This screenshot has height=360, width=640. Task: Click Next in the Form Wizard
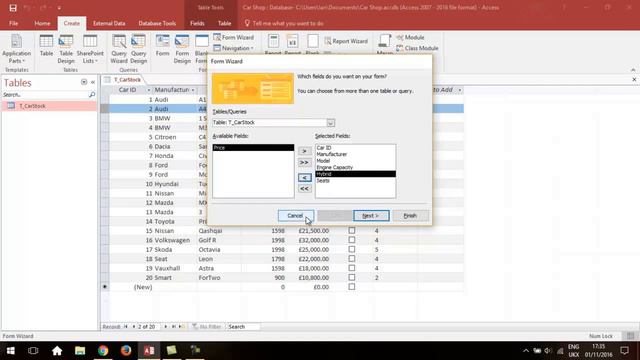tap(371, 216)
